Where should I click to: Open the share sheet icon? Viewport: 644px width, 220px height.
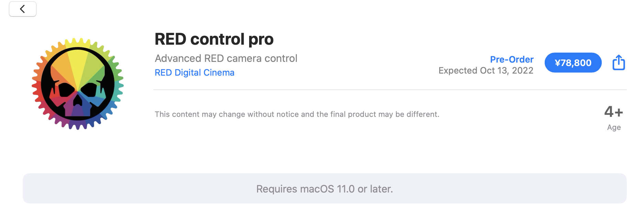coord(619,63)
